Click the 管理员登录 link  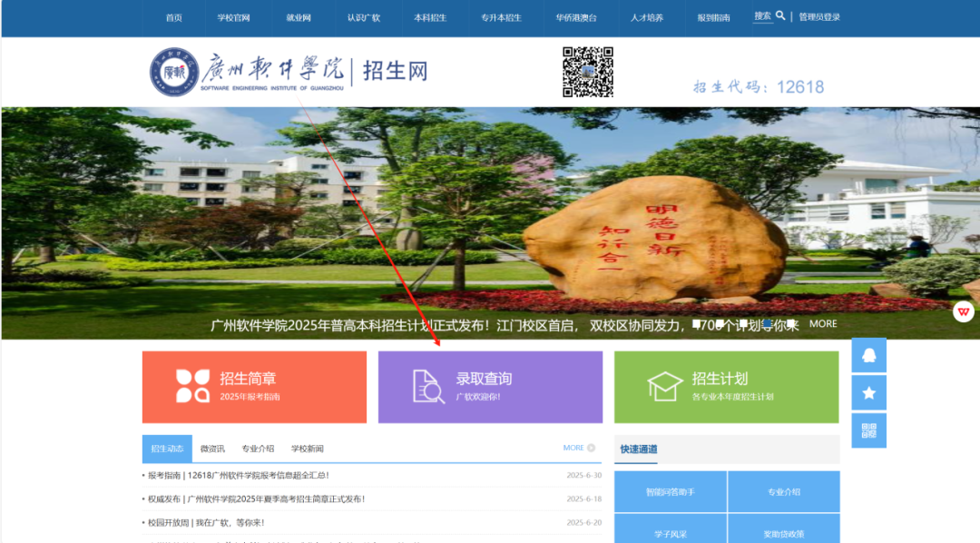(819, 17)
